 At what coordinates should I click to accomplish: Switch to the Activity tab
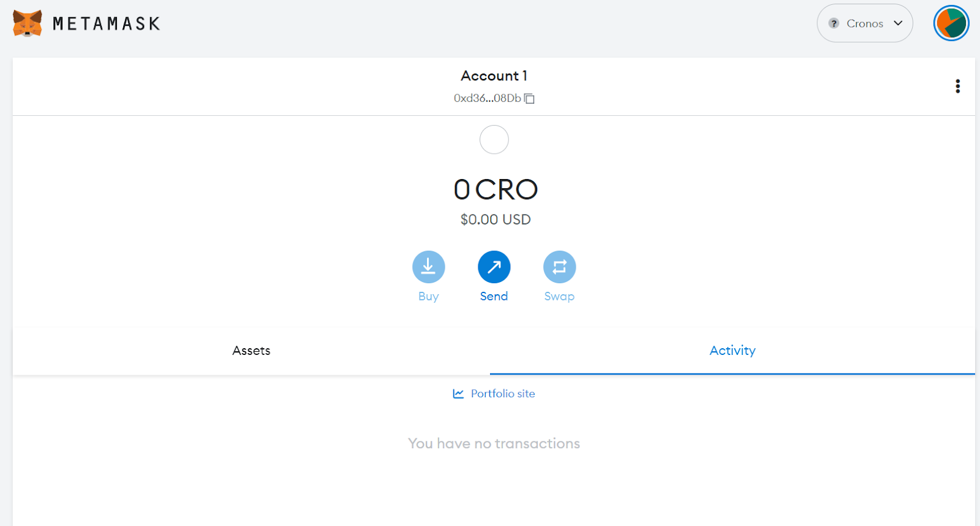coord(733,351)
